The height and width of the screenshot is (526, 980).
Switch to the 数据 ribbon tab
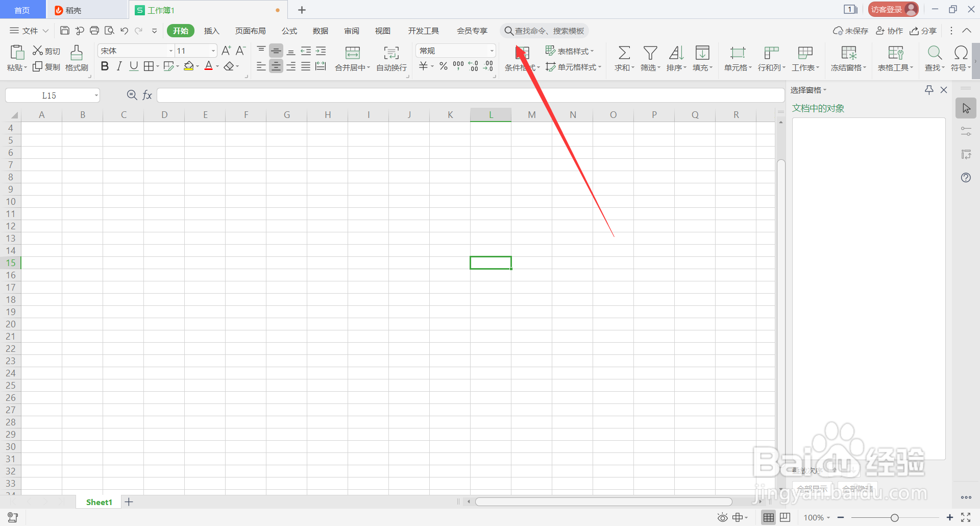click(320, 31)
